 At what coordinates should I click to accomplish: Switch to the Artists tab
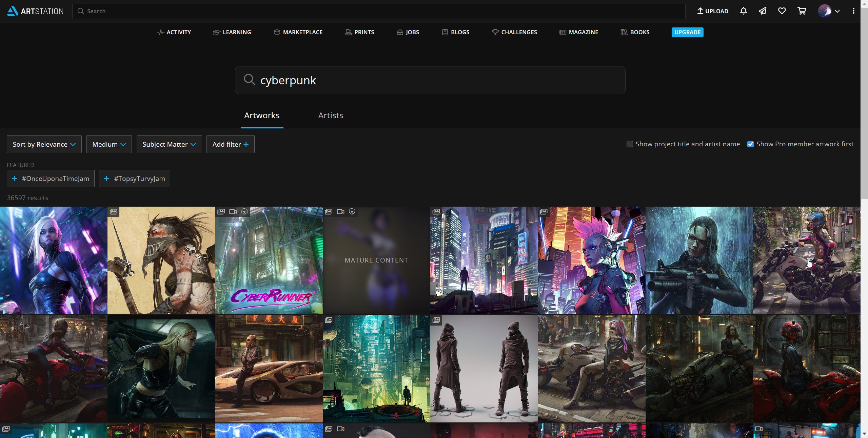pyautogui.click(x=331, y=116)
